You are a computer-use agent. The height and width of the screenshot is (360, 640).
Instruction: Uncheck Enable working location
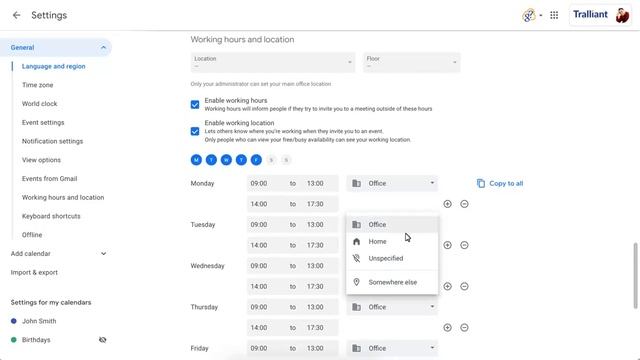pyautogui.click(x=195, y=131)
